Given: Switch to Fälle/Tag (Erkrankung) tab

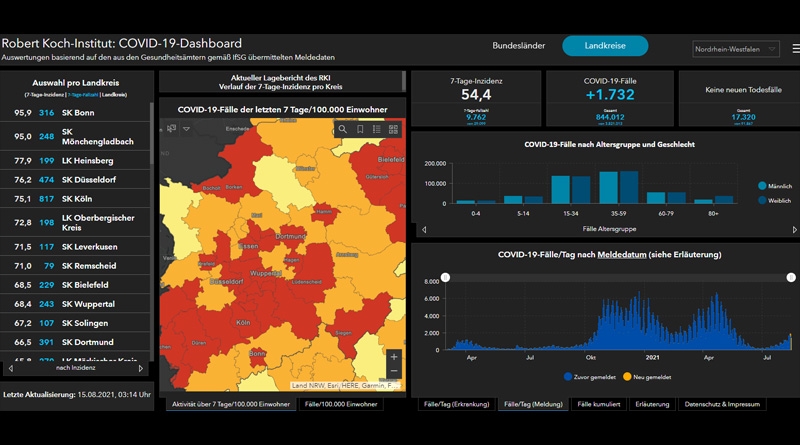Looking at the screenshot, I should point(456,404).
